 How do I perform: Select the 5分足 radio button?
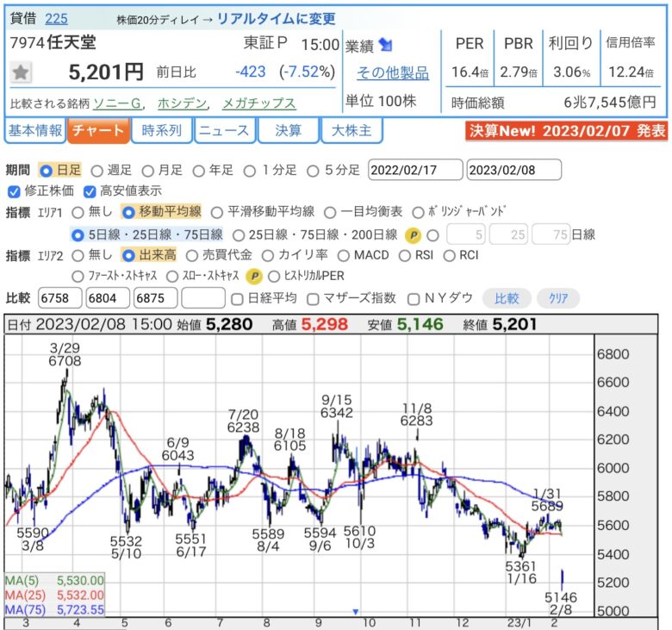[313, 171]
